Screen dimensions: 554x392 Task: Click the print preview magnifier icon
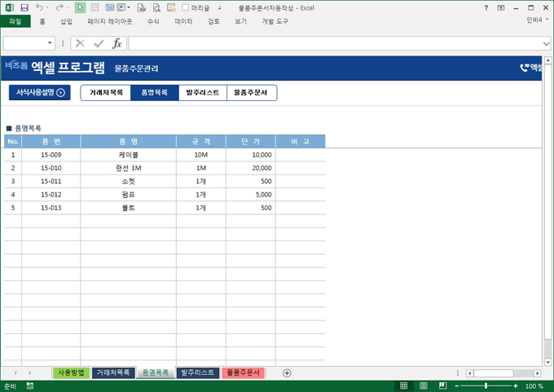coord(156,7)
